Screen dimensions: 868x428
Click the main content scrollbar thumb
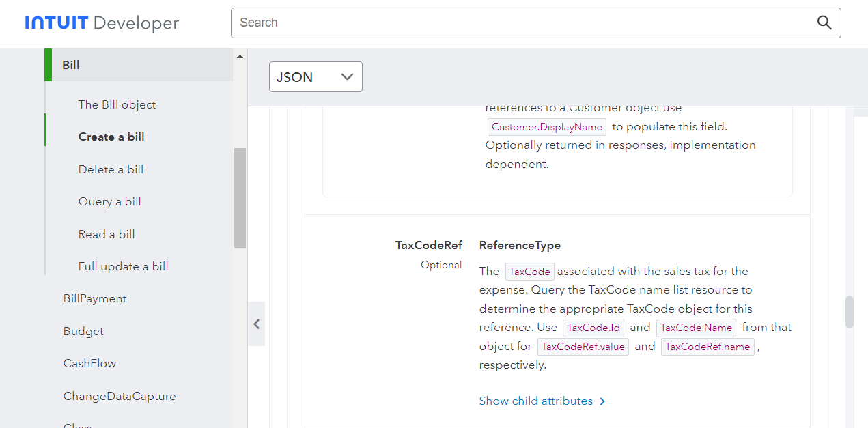click(850, 312)
